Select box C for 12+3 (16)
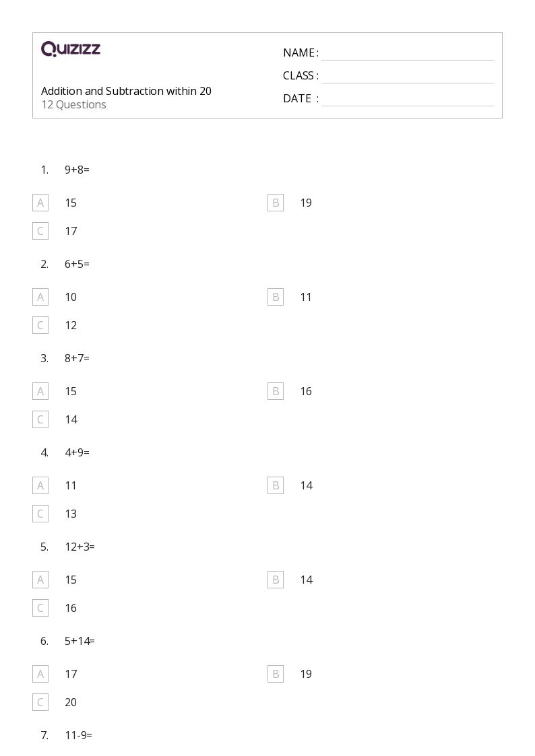Image resolution: width=535 pixels, height=756 pixels. [40, 608]
